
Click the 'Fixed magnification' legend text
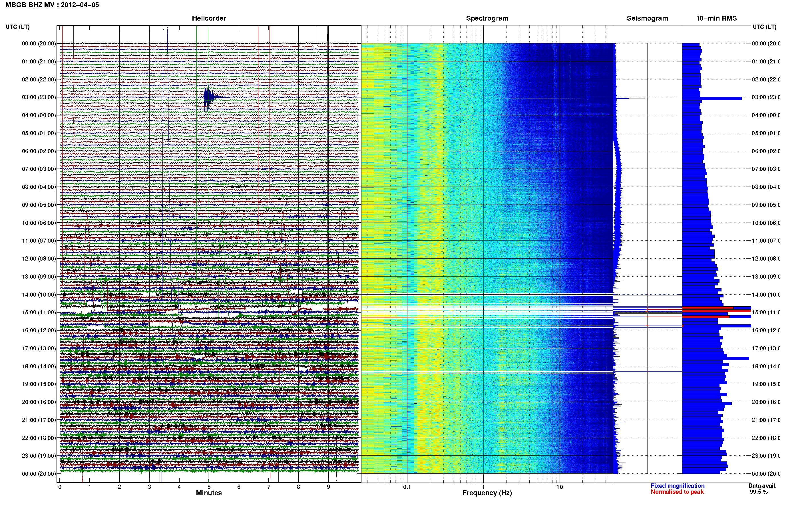678,486
